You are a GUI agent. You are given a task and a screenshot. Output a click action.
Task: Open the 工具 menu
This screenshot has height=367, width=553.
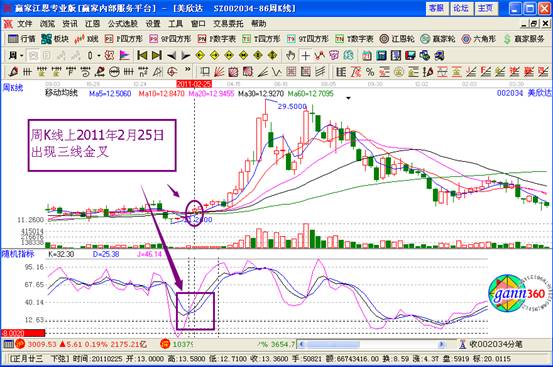(x=175, y=24)
